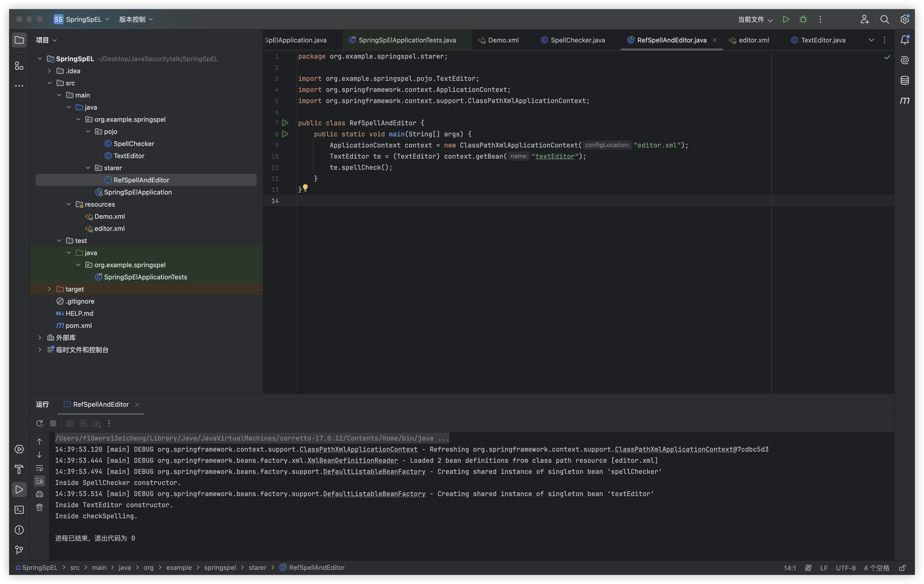This screenshot has width=924, height=584.
Task: Open UTF-8 encoding selector
Action: (x=846, y=568)
